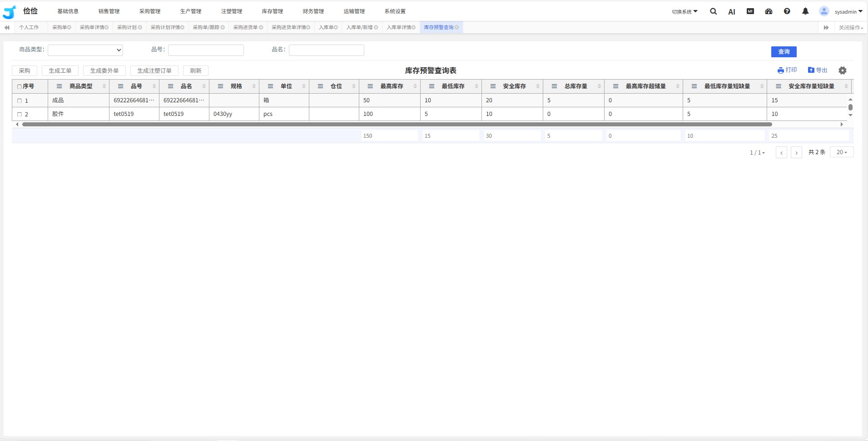
Task: Click the 导出 export icon
Action: (x=811, y=70)
